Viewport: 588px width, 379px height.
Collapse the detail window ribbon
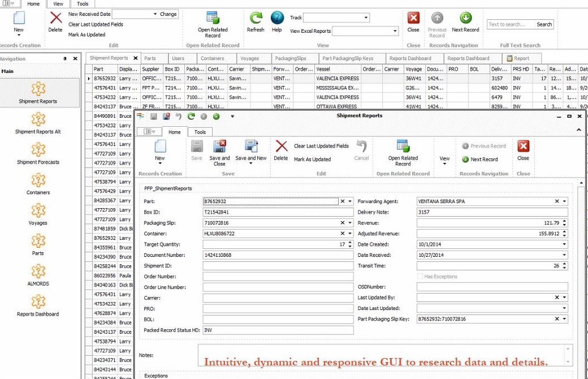[578, 130]
